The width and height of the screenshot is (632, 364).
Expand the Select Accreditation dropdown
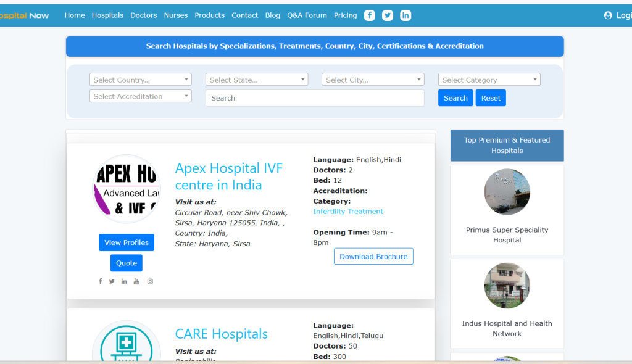[x=141, y=96]
